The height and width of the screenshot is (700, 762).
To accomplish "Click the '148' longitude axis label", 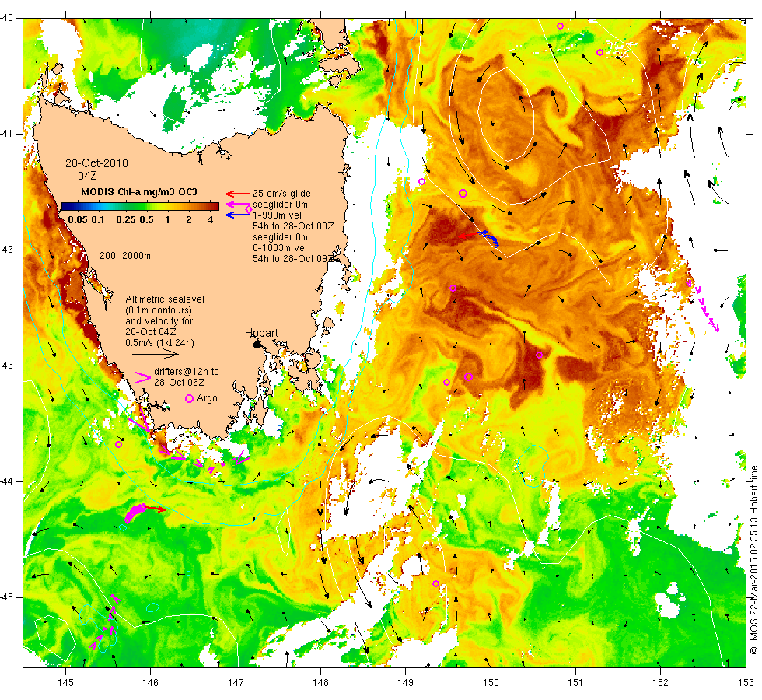I will pos(320,683).
